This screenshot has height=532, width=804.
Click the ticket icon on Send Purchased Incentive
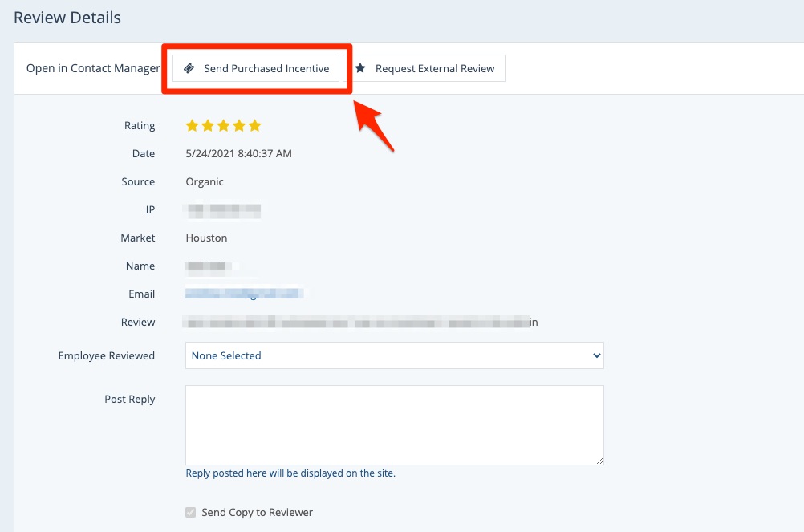click(x=189, y=69)
